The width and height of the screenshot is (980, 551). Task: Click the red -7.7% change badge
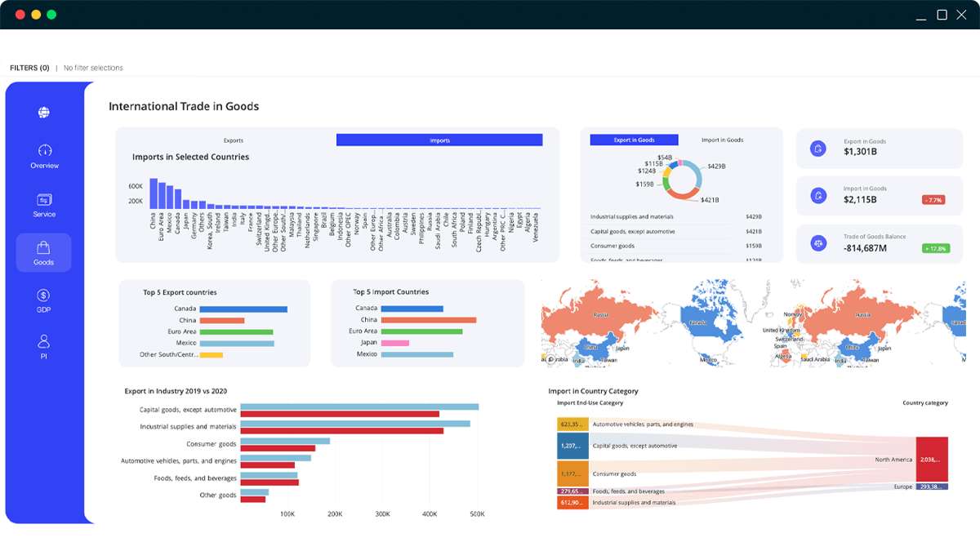click(x=933, y=200)
